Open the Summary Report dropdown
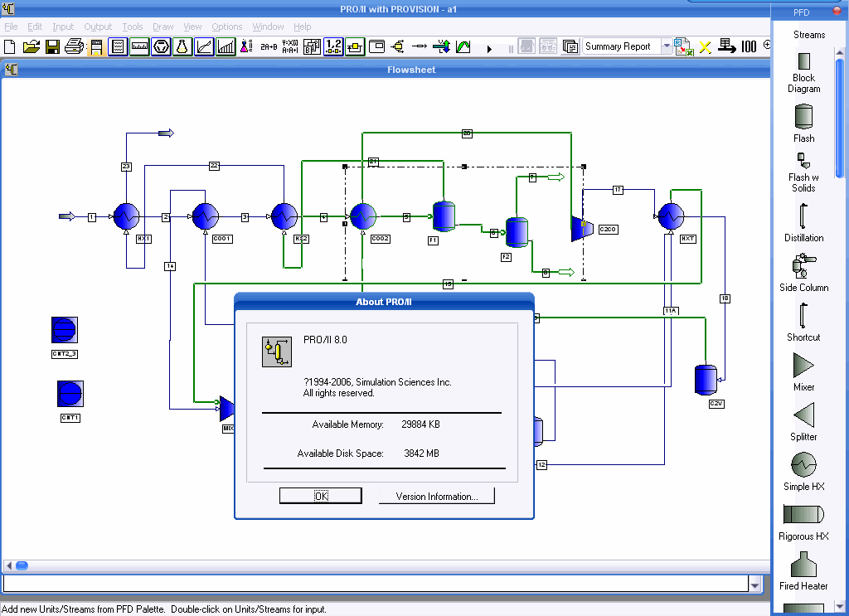Screen dimensions: 849x616 pyautogui.click(x=667, y=46)
